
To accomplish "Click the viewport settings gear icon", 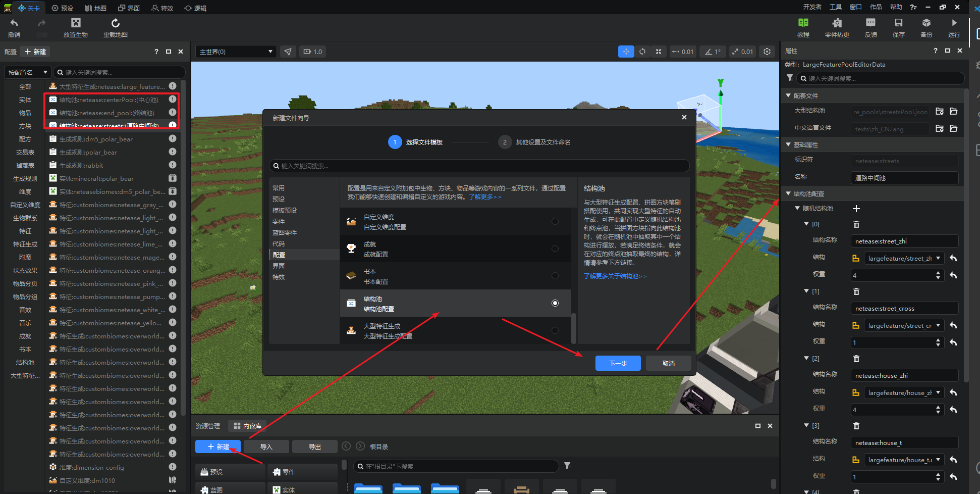I will pyautogui.click(x=767, y=52).
